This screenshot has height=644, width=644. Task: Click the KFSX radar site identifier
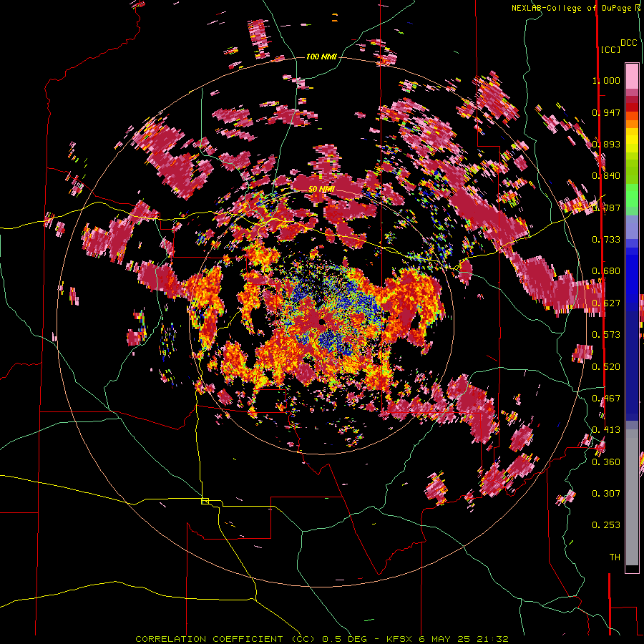tap(399, 639)
